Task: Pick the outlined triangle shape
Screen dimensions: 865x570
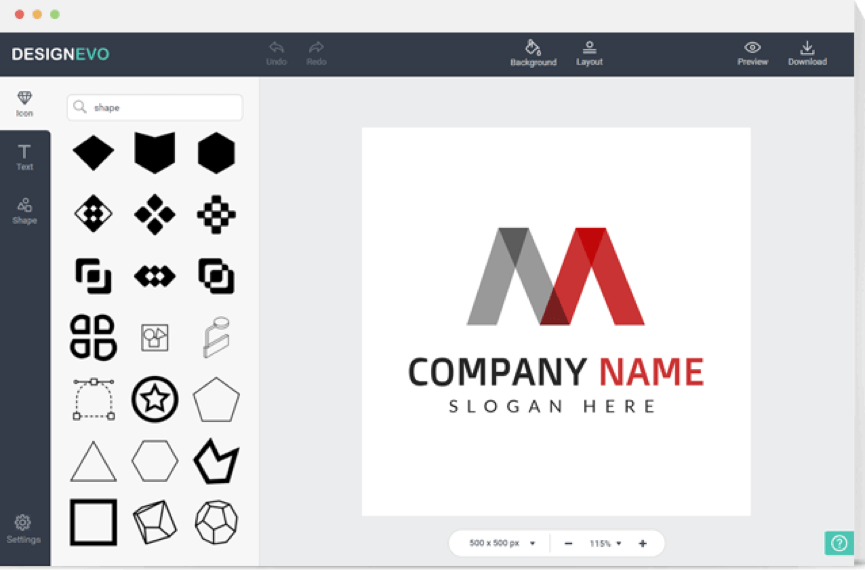Action: coord(93,461)
